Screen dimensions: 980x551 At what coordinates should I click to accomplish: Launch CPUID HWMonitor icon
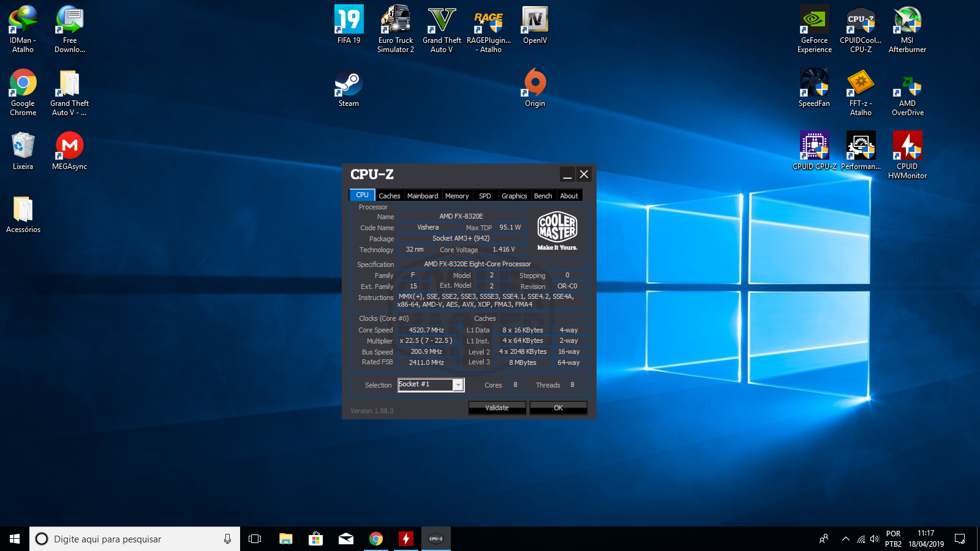[907, 155]
